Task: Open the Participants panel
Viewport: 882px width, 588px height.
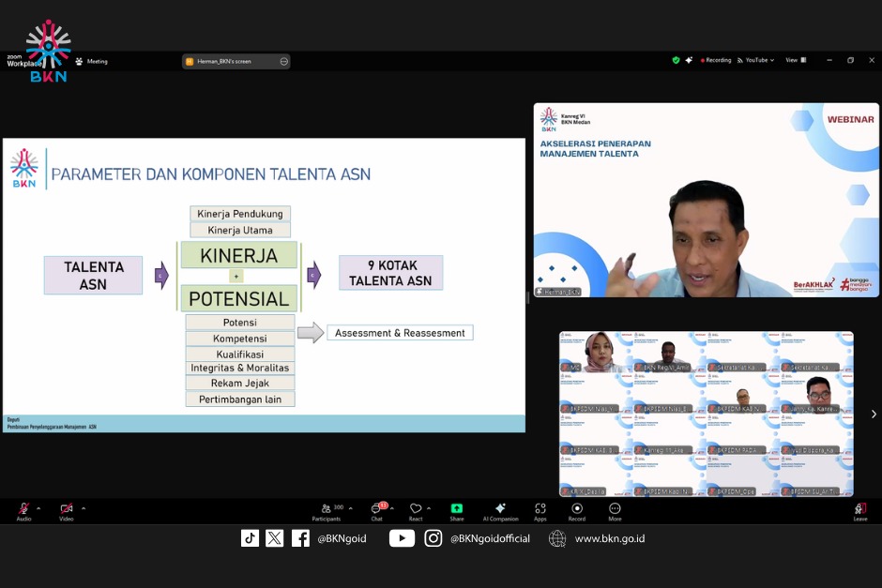Action: 327,509
